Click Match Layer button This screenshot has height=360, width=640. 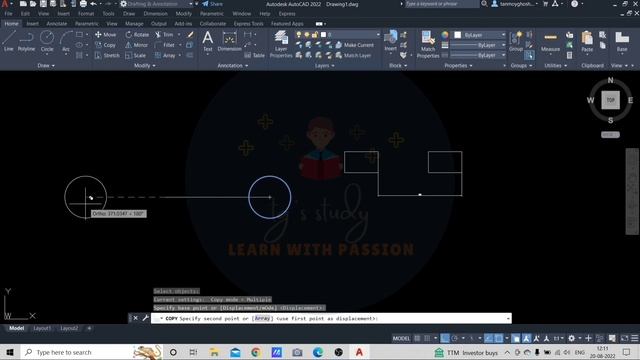tap(353, 55)
